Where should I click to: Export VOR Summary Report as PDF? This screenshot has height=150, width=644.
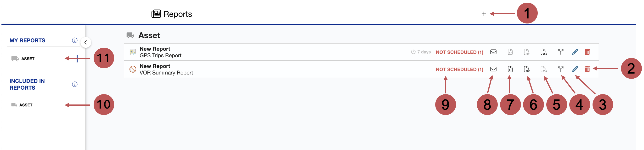click(x=526, y=69)
